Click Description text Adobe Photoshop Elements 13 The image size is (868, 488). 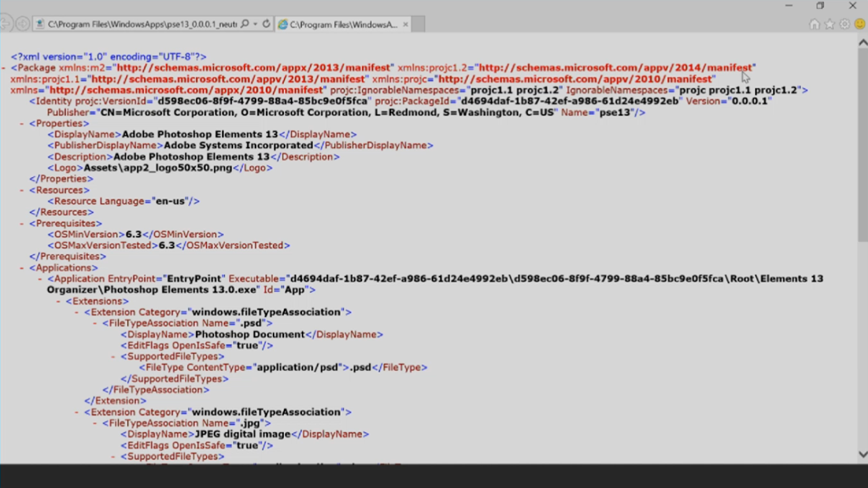[192, 157]
